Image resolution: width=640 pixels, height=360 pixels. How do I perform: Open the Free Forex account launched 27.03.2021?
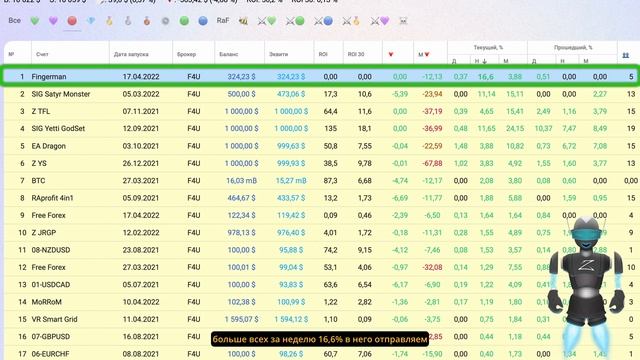(49, 267)
